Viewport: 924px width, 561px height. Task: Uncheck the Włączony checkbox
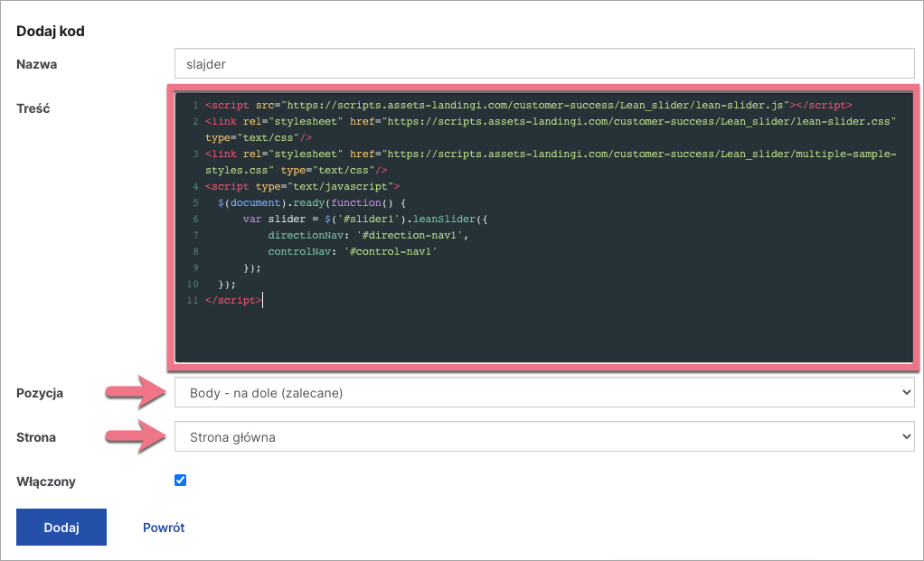180,480
